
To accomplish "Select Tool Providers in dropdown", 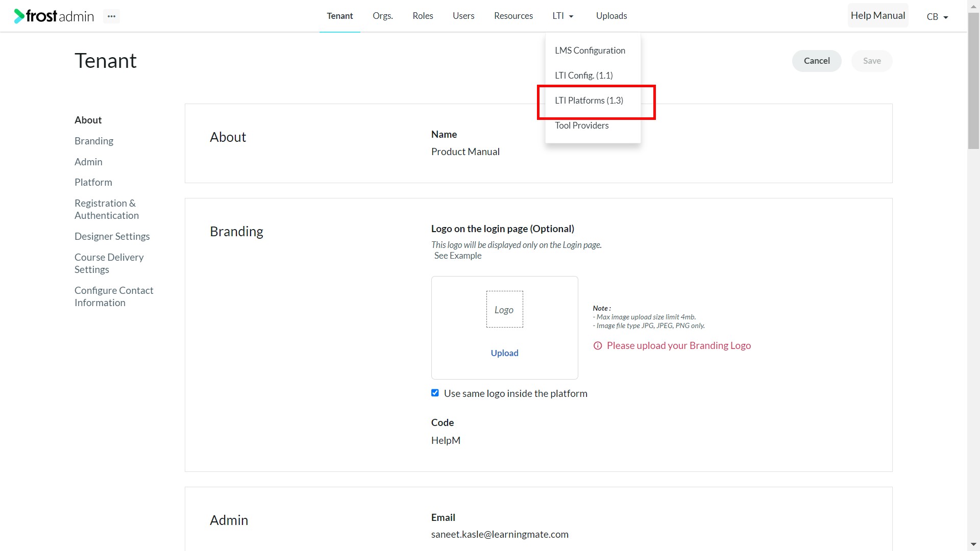I will click(582, 126).
